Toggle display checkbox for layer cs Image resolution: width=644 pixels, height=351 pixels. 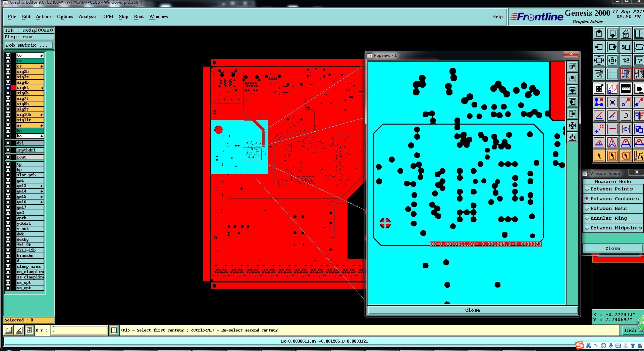(8, 66)
